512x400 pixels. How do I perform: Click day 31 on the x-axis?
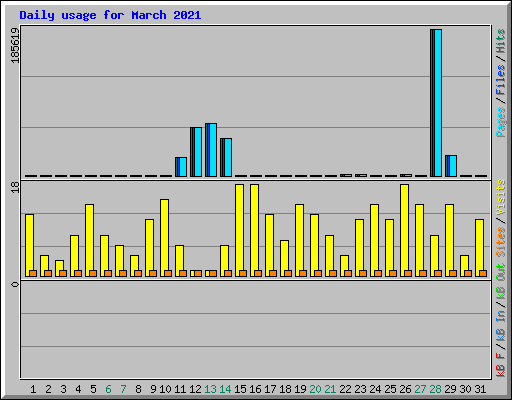pyautogui.click(x=480, y=389)
